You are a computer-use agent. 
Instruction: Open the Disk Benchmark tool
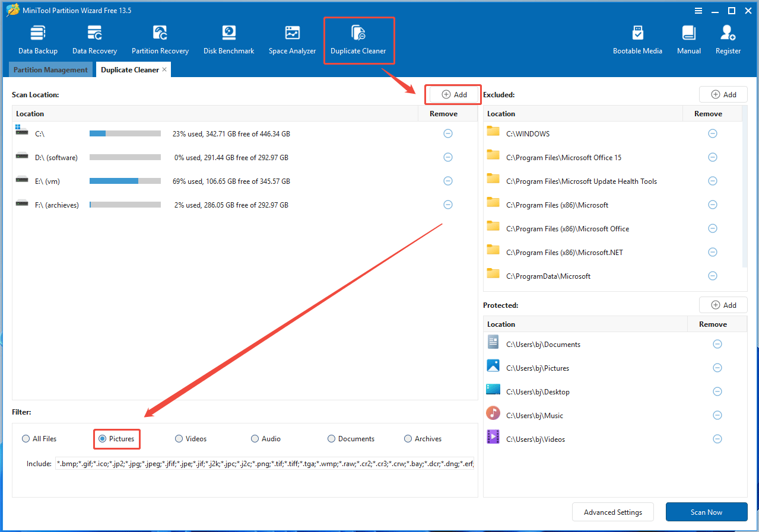228,37
